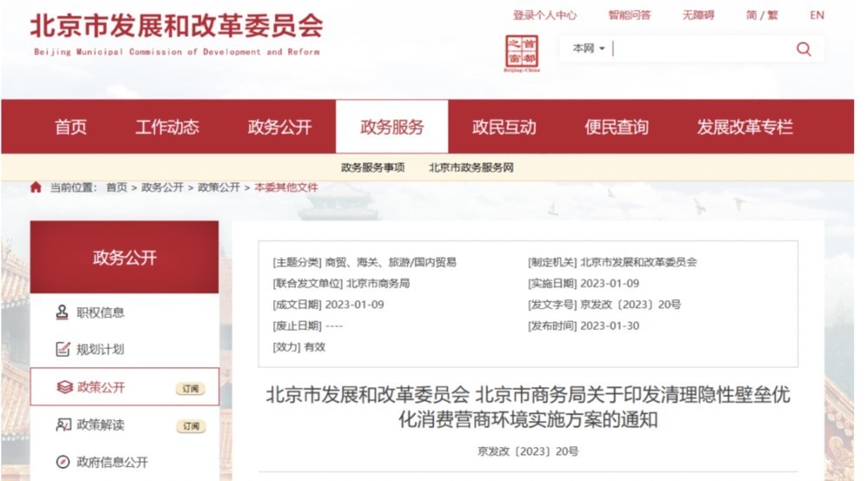
Task: Click EN language link
Action: click(x=817, y=16)
